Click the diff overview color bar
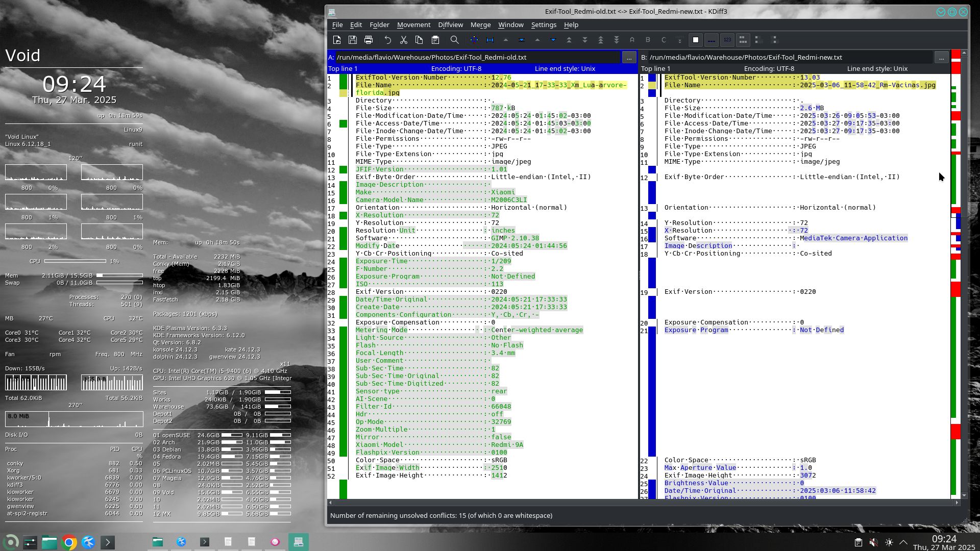980x551 pixels. pyautogui.click(x=955, y=255)
